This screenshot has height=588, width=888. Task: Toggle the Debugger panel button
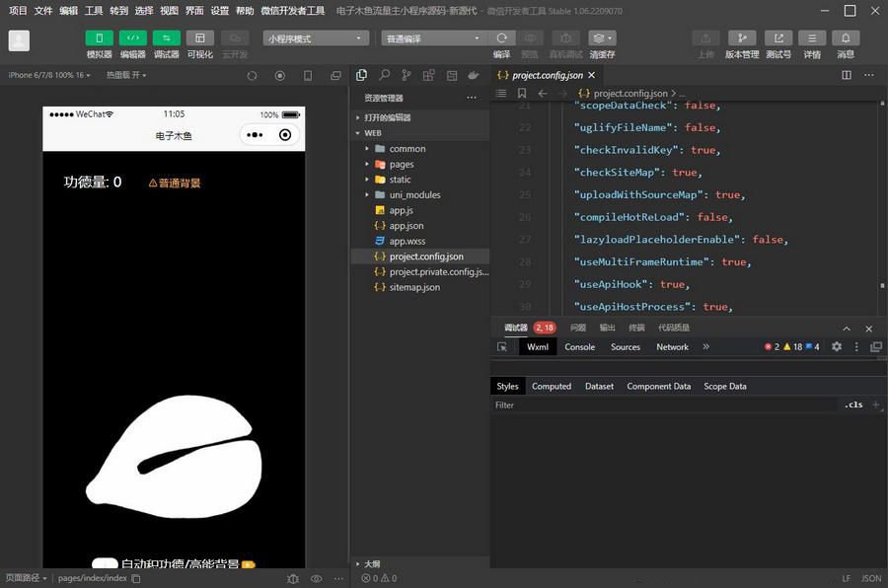pyautogui.click(x=166, y=37)
